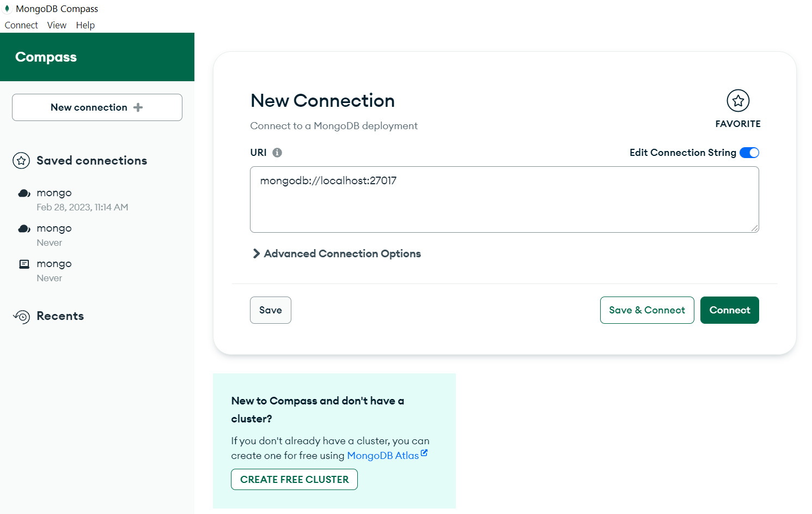Click the Saved connections star icon

(21, 161)
